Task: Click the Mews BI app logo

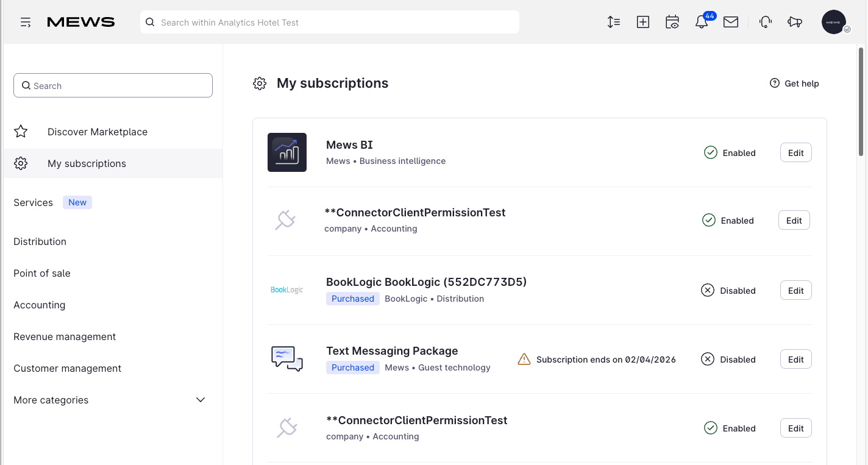Action: 287,152
